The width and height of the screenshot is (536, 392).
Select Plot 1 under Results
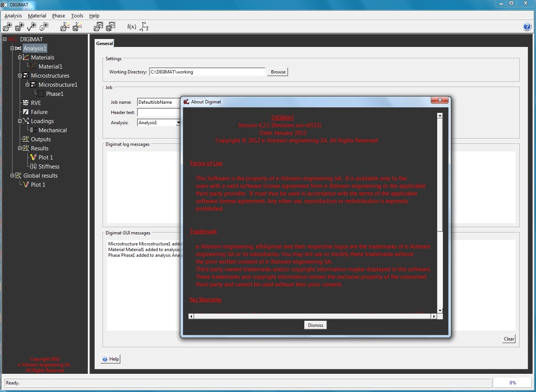pyautogui.click(x=45, y=158)
